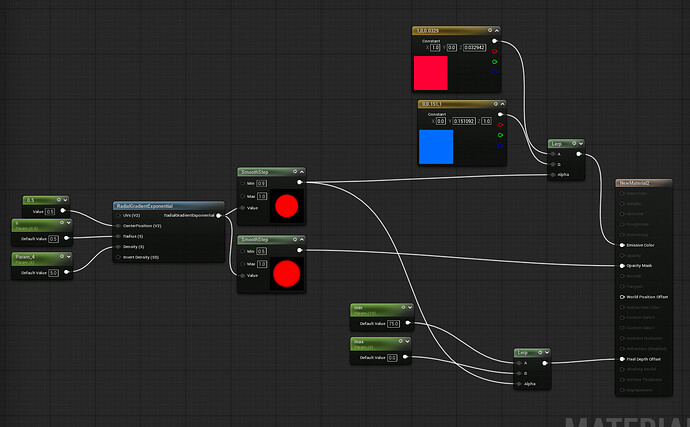
Task: Click the CenterPosition (V2) input pin
Action: pos(119,225)
